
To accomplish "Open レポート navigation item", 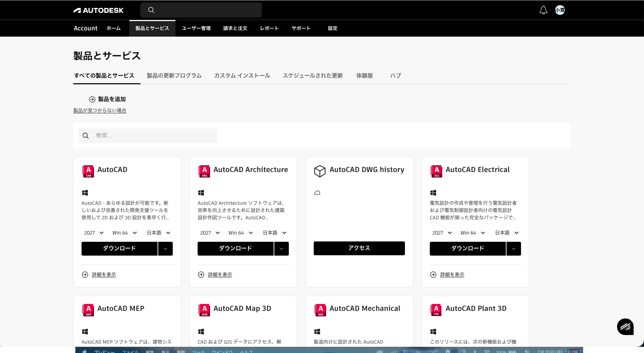I will 269,28.
